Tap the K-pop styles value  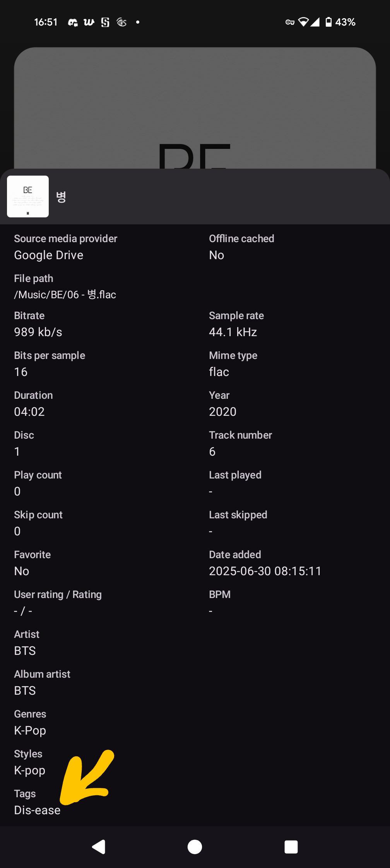[30, 770]
